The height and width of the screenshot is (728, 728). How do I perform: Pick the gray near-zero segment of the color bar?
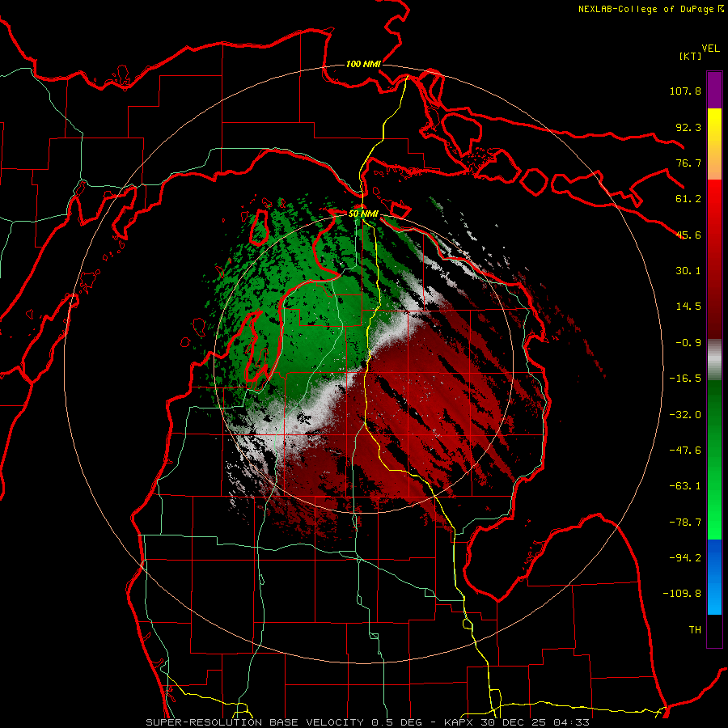click(x=714, y=360)
